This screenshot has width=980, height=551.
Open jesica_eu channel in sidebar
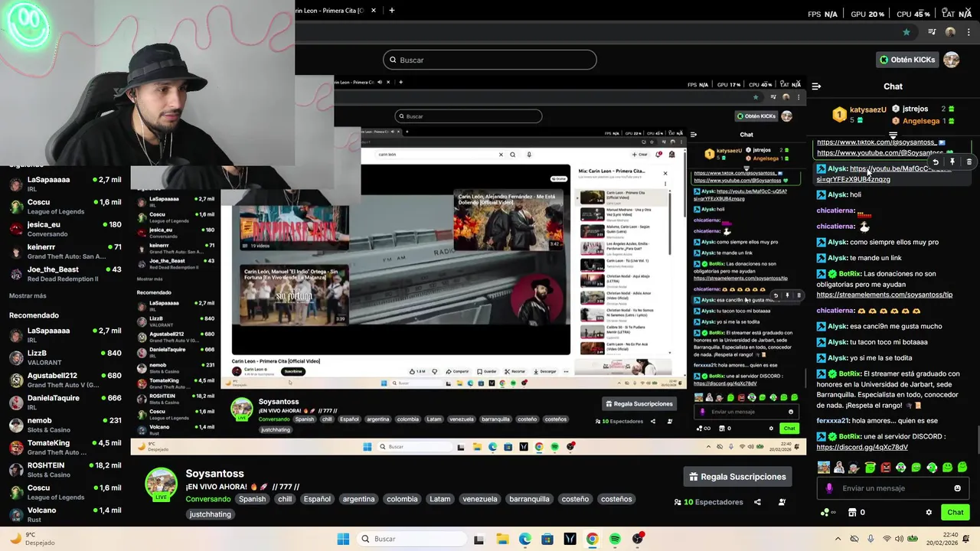coord(65,229)
